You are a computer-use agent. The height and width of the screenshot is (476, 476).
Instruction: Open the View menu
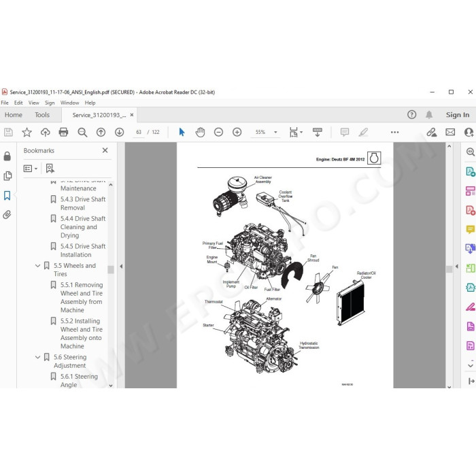coord(34,103)
